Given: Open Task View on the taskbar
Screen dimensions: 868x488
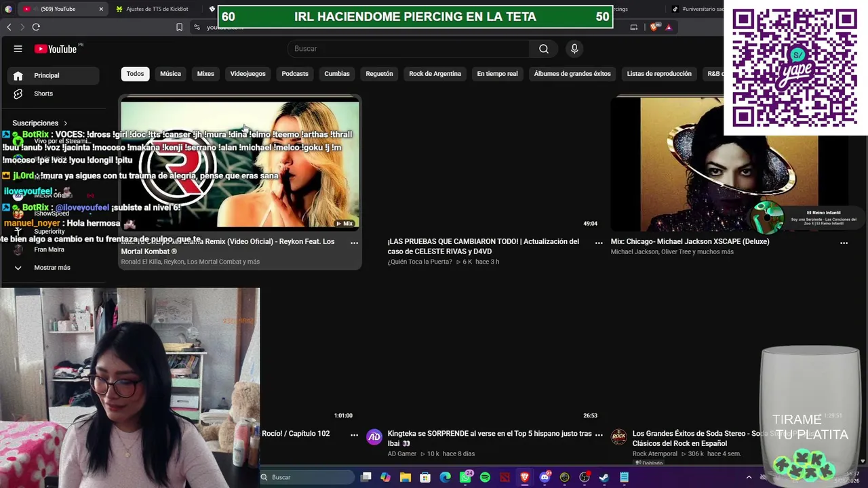Looking at the screenshot, I should click(366, 477).
